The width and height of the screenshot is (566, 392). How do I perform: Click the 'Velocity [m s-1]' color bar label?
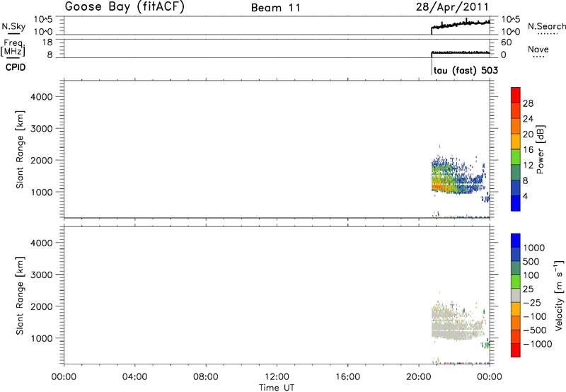559,295
